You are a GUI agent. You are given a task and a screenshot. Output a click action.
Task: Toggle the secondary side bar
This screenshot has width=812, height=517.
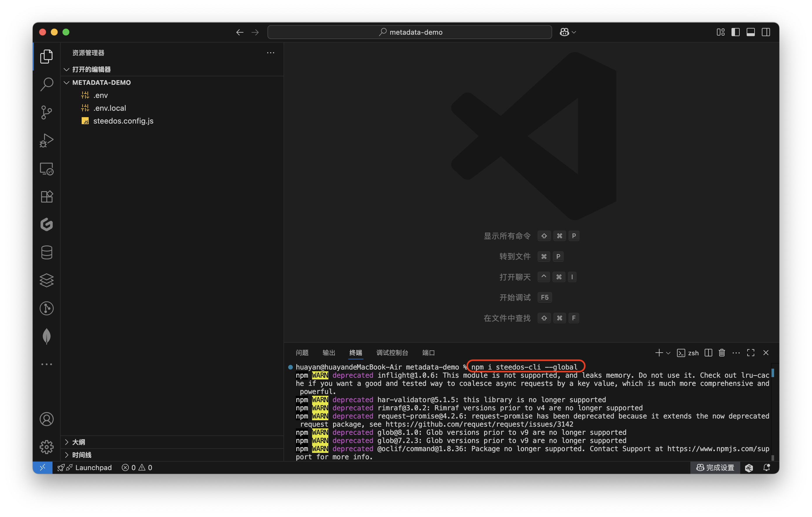coord(766,32)
